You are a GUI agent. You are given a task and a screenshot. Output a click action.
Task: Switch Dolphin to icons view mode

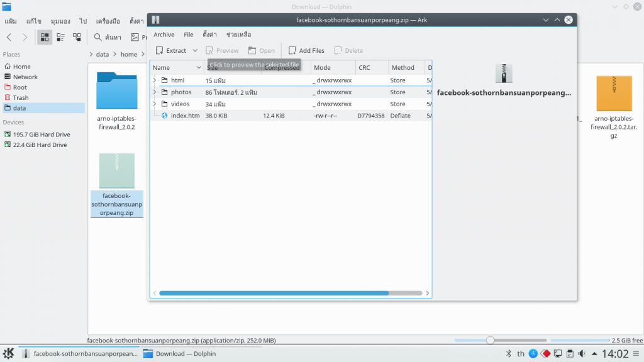click(45, 37)
